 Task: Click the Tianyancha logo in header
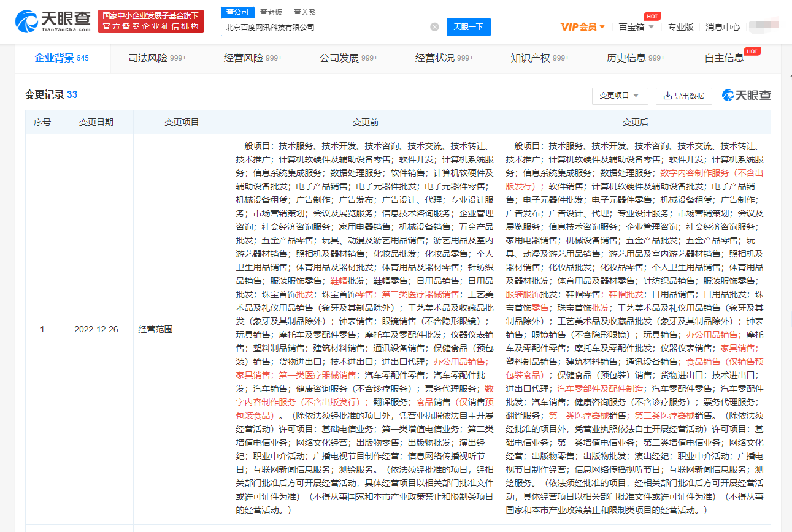(53, 22)
